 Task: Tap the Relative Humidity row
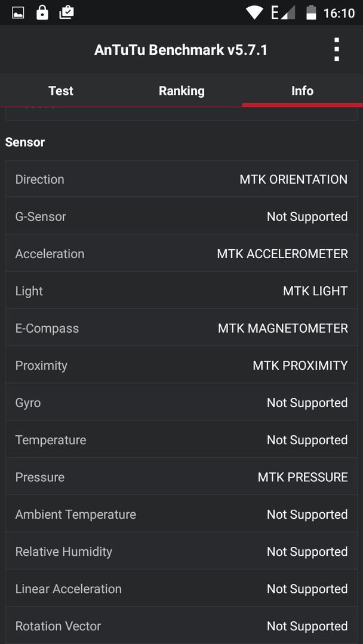tap(181, 551)
